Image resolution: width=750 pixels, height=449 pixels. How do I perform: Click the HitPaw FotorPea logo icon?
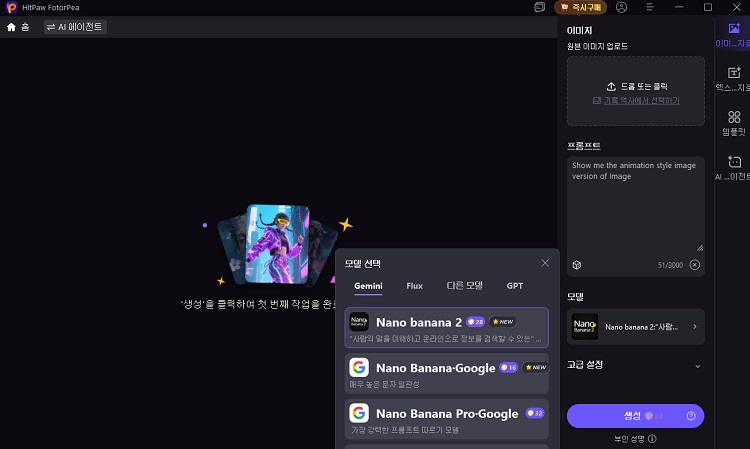click(x=11, y=7)
